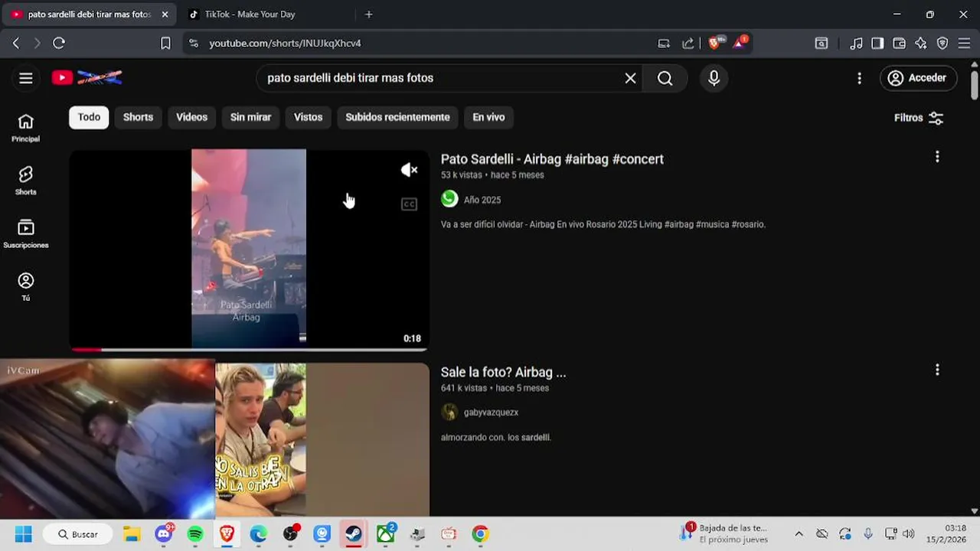Open the Tú section in sidebar
This screenshot has height=551, width=980.
pos(26,287)
